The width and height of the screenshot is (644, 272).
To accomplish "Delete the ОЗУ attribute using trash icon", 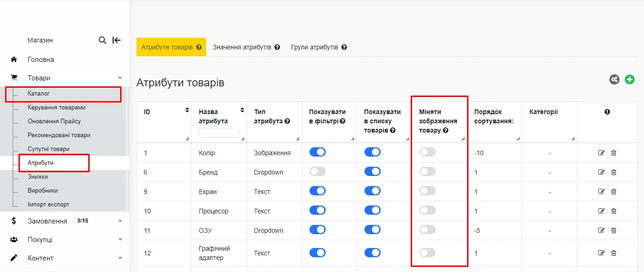I will (614, 230).
